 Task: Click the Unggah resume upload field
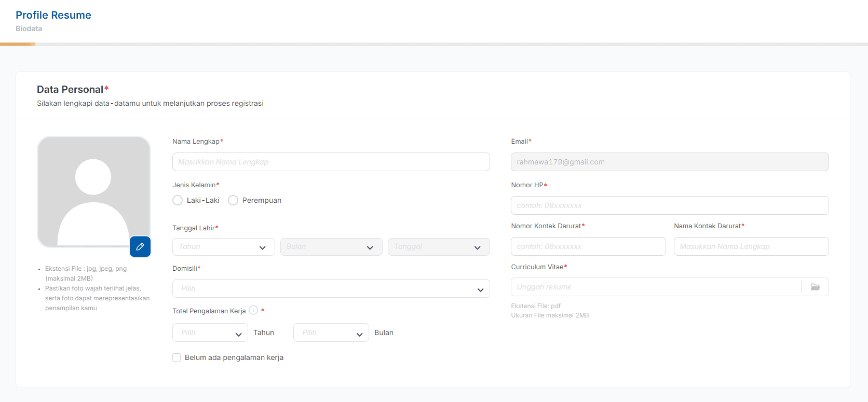tap(655, 287)
